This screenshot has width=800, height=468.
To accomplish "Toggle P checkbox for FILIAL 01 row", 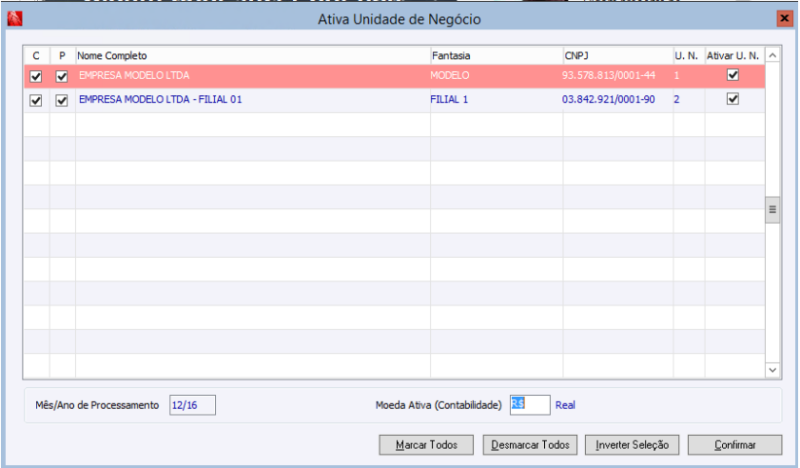I will click(x=62, y=101).
